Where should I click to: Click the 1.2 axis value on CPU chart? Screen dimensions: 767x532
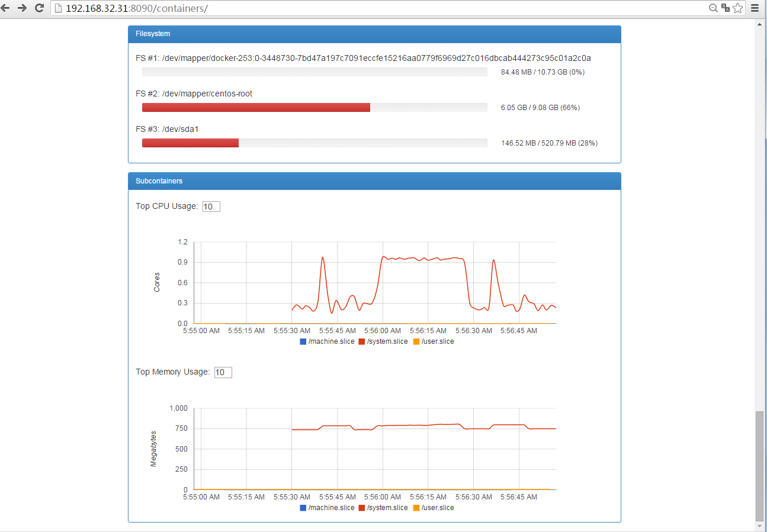click(182, 242)
